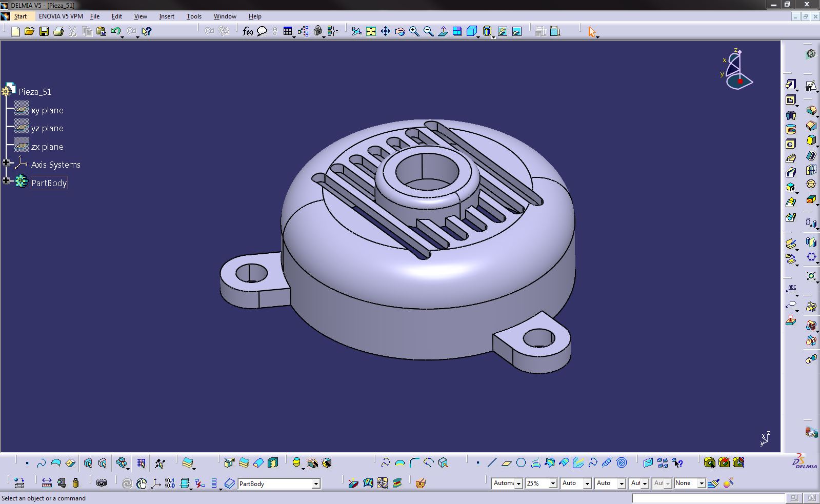Select the yz plane tree item

[47, 128]
